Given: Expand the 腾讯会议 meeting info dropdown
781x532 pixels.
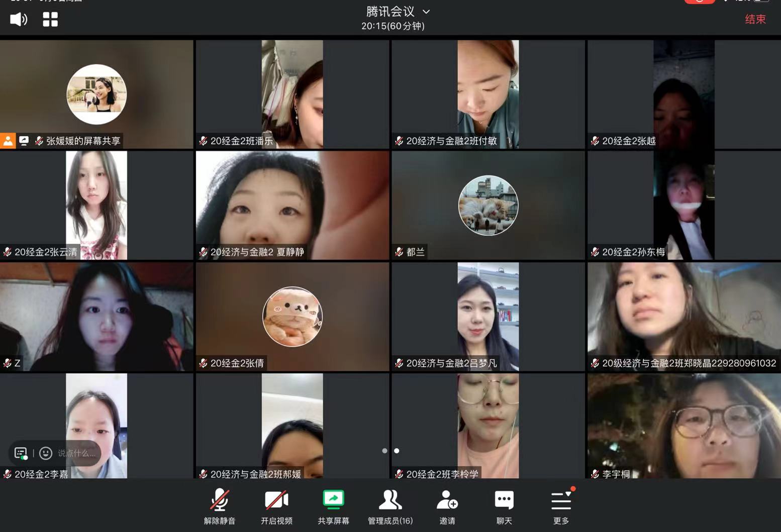Looking at the screenshot, I should (x=426, y=12).
